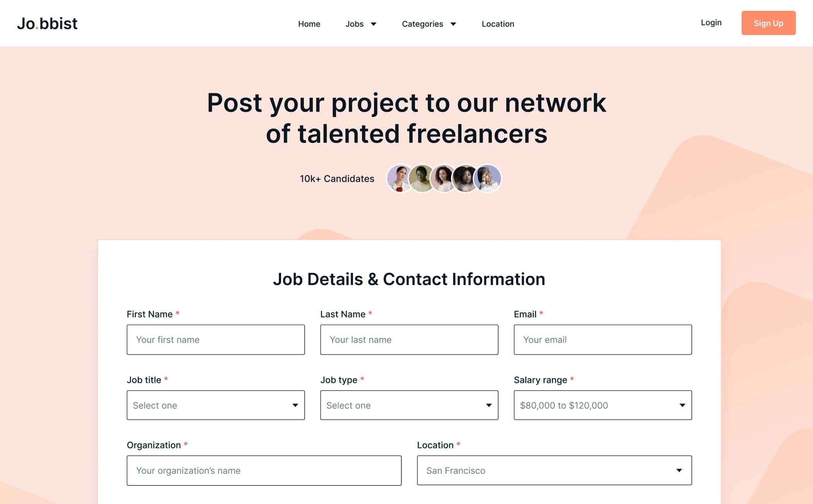Select the salary range $80,000 to $120,000
Viewport: 813px width, 504px height.
602,405
